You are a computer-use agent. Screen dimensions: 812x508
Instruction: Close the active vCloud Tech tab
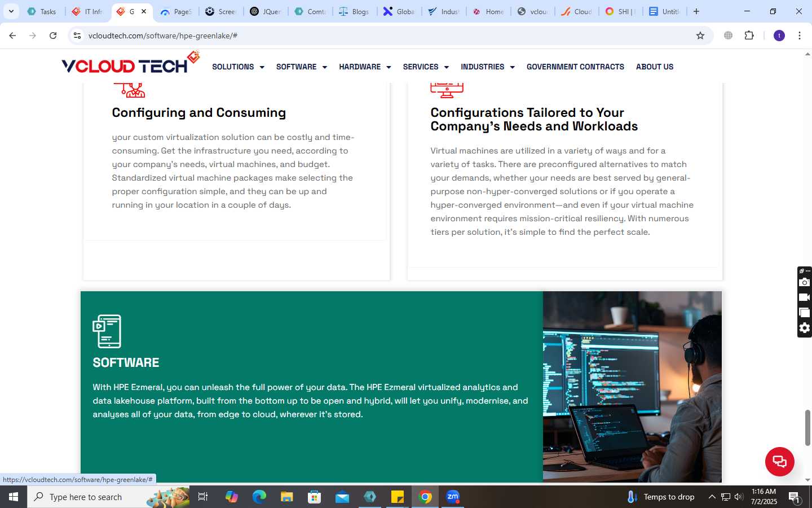(x=144, y=11)
